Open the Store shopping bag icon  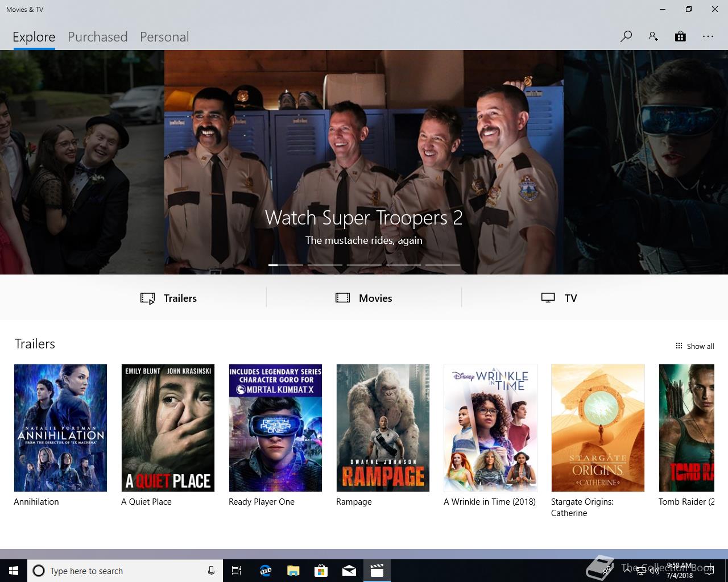pyautogui.click(x=680, y=36)
